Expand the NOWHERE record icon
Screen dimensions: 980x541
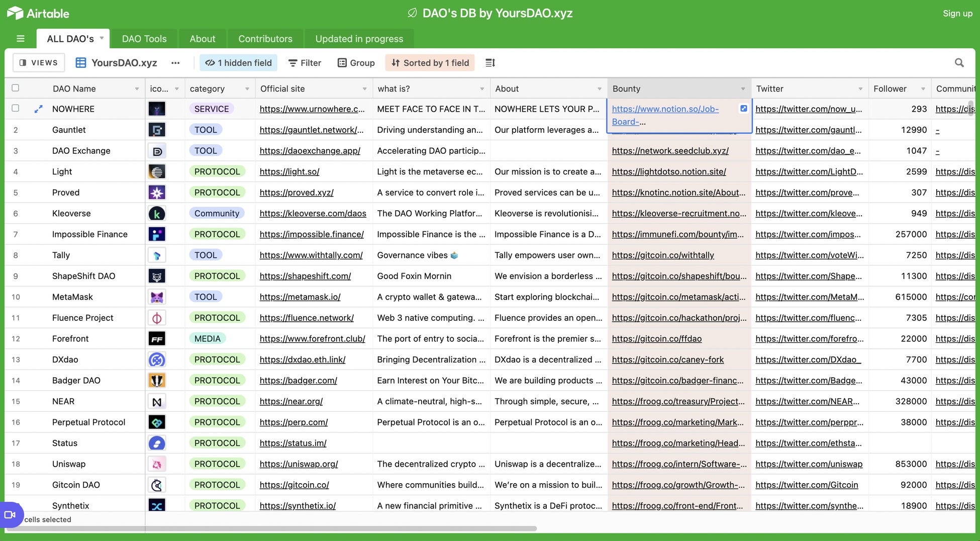click(x=38, y=109)
